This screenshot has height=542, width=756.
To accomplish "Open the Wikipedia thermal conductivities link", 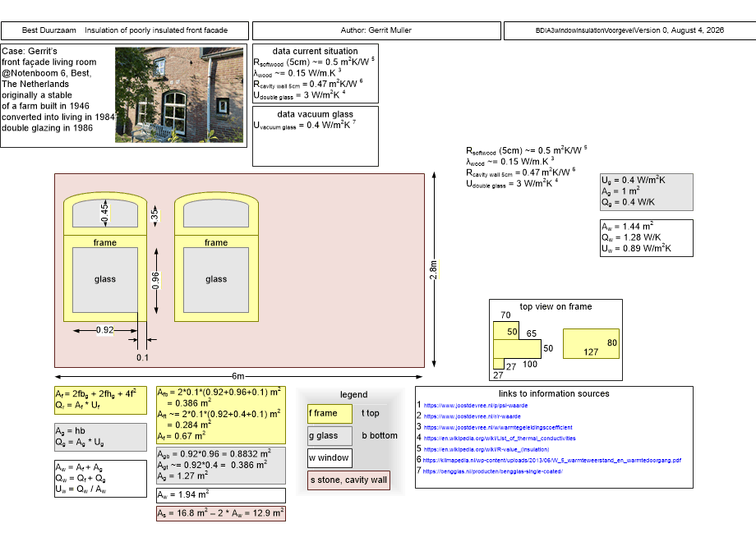I will click(500, 439).
